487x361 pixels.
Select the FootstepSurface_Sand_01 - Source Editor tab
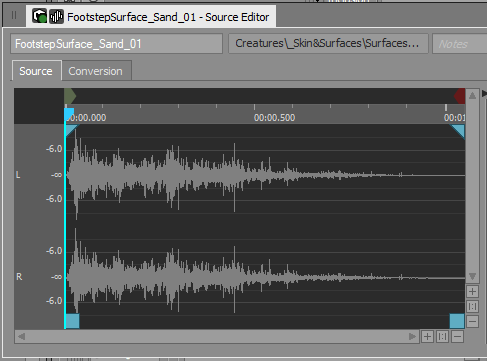[151, 17]
